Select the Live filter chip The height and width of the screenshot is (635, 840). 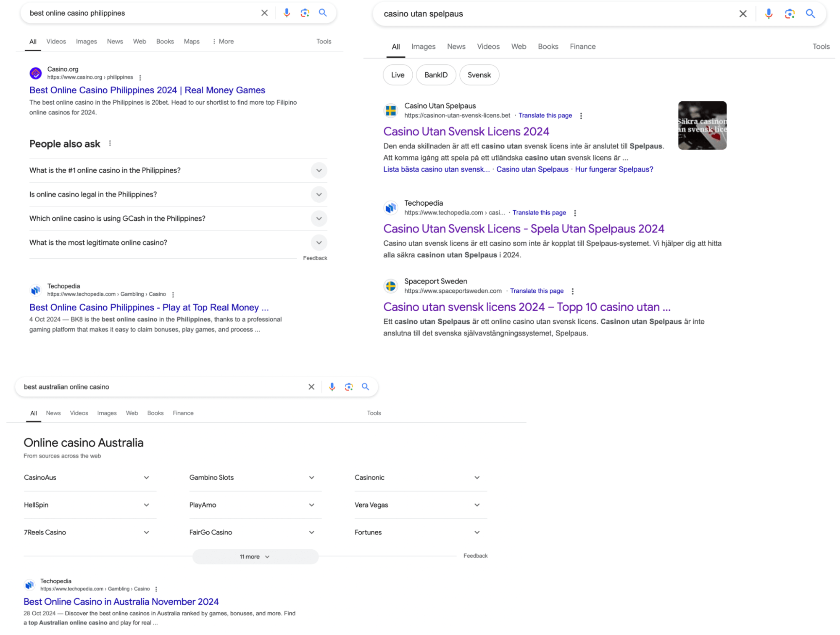click(397, 75)
